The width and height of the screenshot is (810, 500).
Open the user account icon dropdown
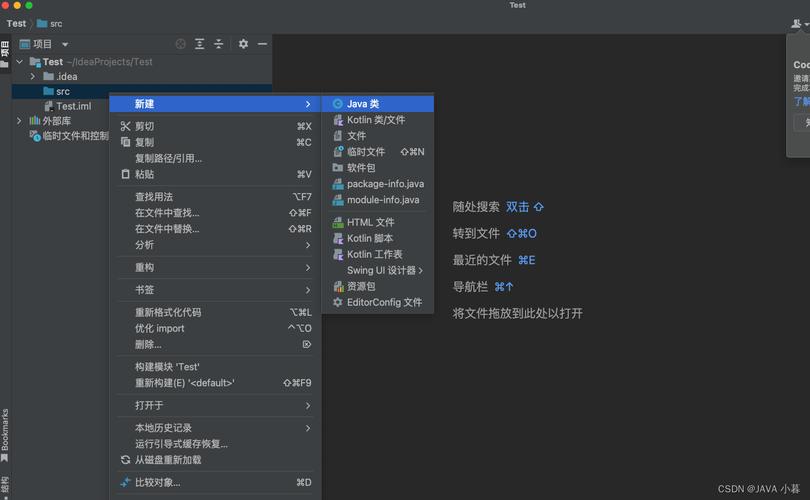point(800,24)
